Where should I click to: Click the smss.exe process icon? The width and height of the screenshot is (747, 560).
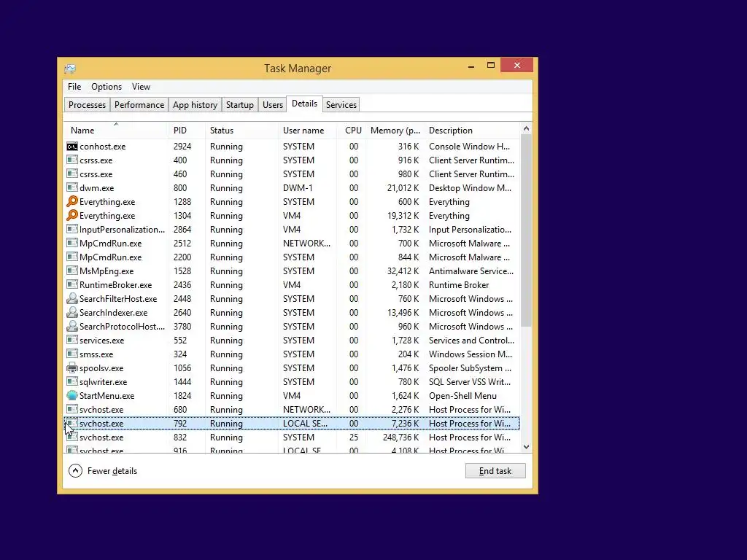[72, 354]
